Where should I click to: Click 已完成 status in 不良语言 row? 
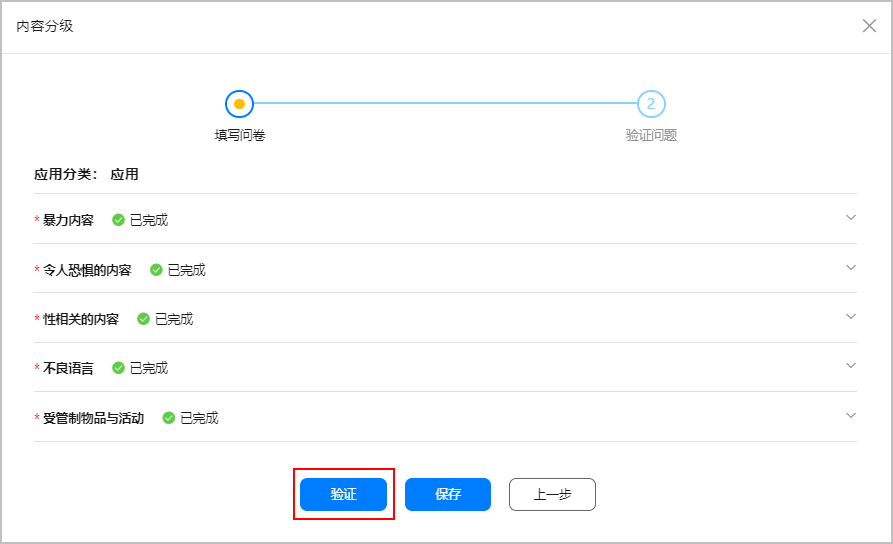tap(149, 368)
